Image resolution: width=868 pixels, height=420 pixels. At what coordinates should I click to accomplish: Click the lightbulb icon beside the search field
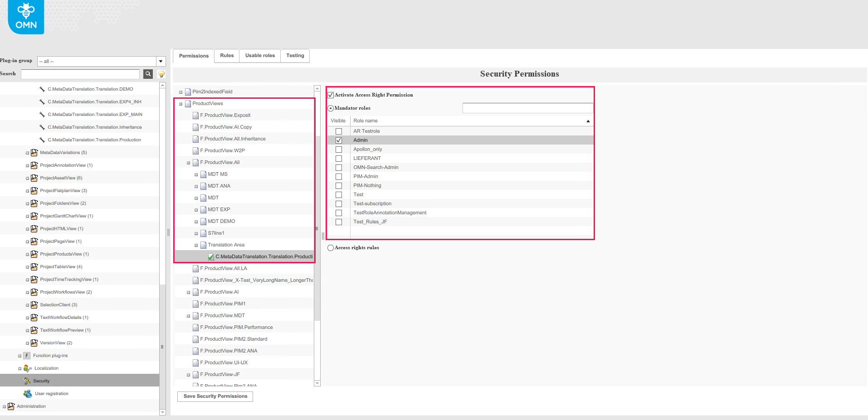(x=161, y=74)
